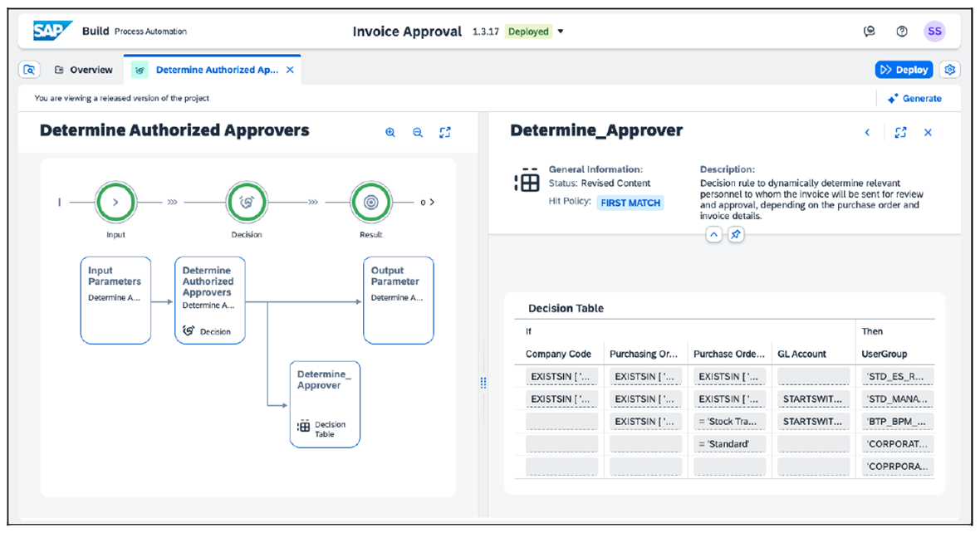Open the version dropdown next to Deployed
This screenshot has height=533, width=980.
pyautogui.click(x=561, y=32)
